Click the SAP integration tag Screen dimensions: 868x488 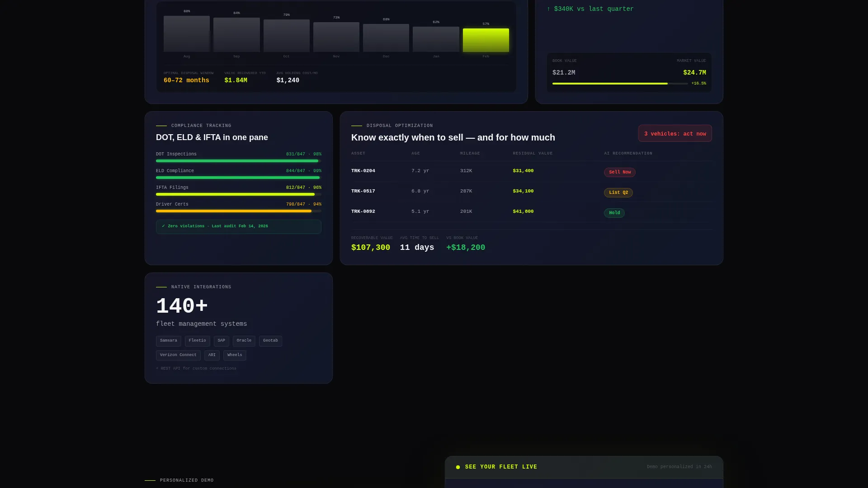pyautogui.click(x=222, y=341)
